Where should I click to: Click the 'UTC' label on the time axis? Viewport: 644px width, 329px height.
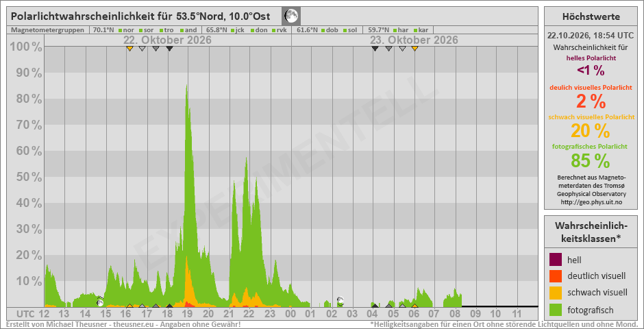pos(25,314)
